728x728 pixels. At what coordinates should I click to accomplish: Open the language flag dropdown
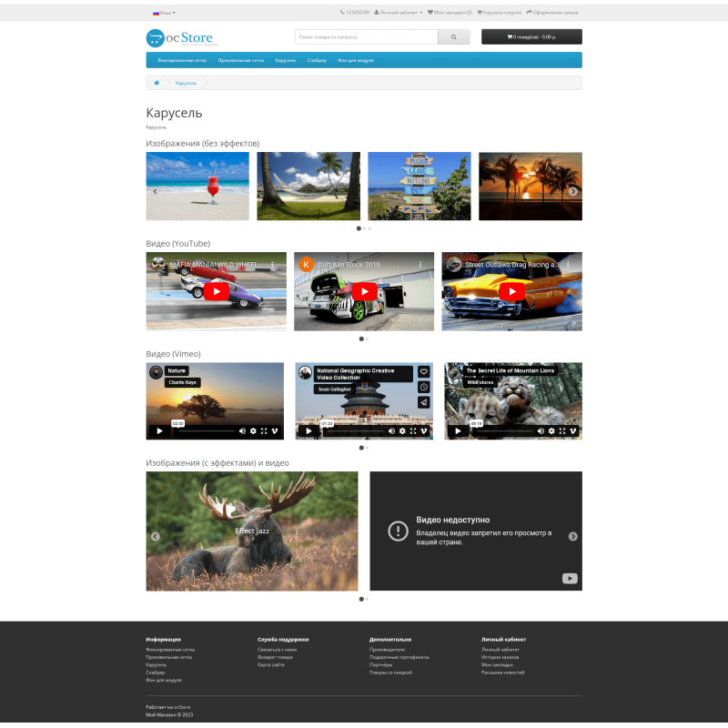pos(157,12)
